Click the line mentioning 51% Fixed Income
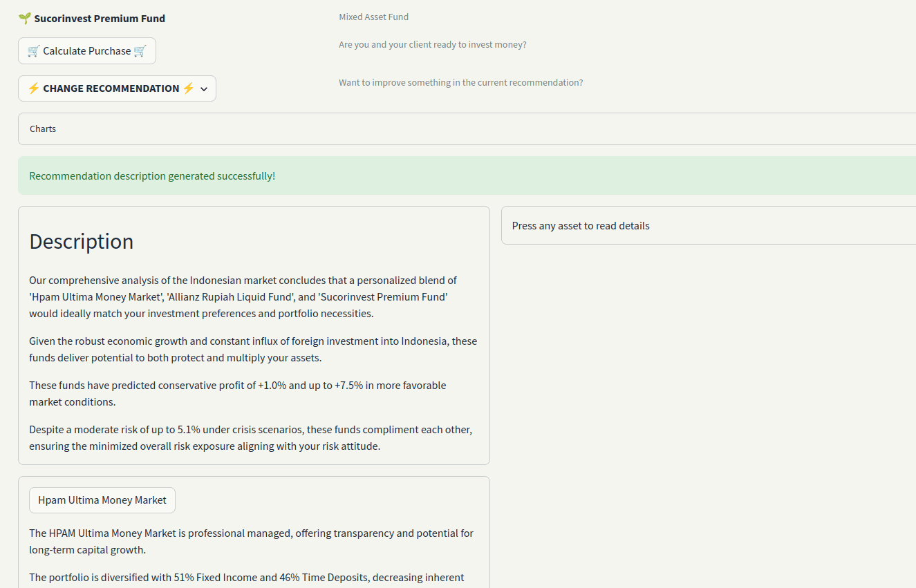Image resolution: width=916 pixels, height=588 pixels. pos(247,578)
